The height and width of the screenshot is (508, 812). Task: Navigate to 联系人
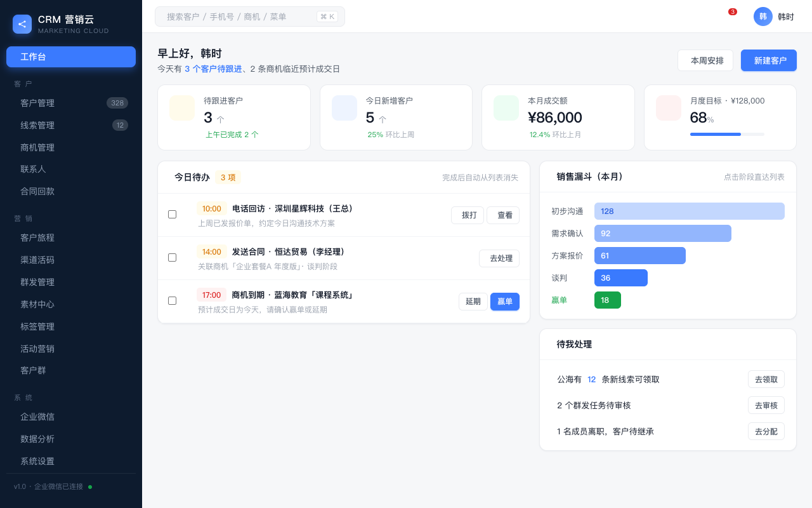coord(71,169)
